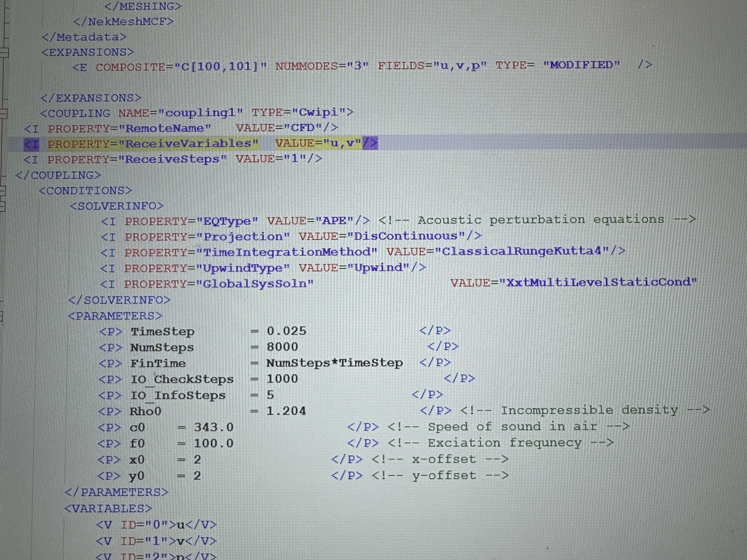
Task: Click the </NekMeshMCF> closing tag
Action: tap(123, 22)
